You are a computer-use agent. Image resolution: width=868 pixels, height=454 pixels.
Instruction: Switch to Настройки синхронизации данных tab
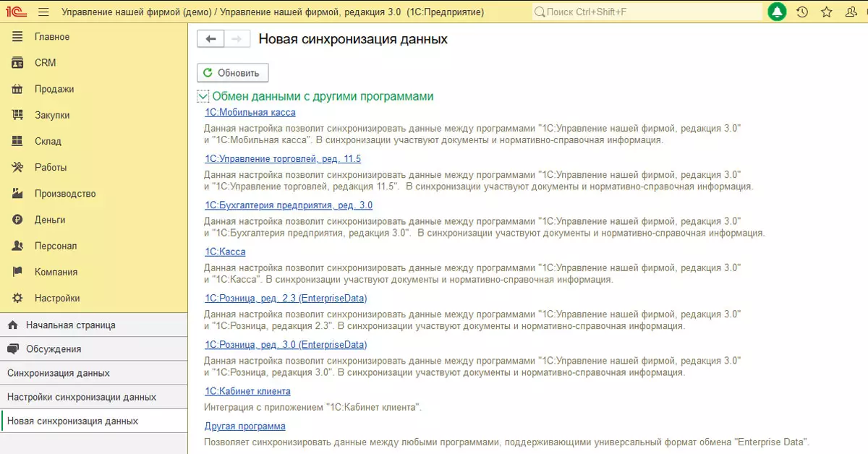[x=94, y=397]
